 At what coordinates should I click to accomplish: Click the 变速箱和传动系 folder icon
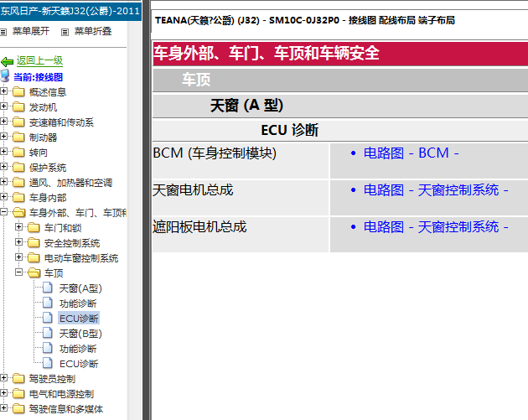tap(18, 122)
